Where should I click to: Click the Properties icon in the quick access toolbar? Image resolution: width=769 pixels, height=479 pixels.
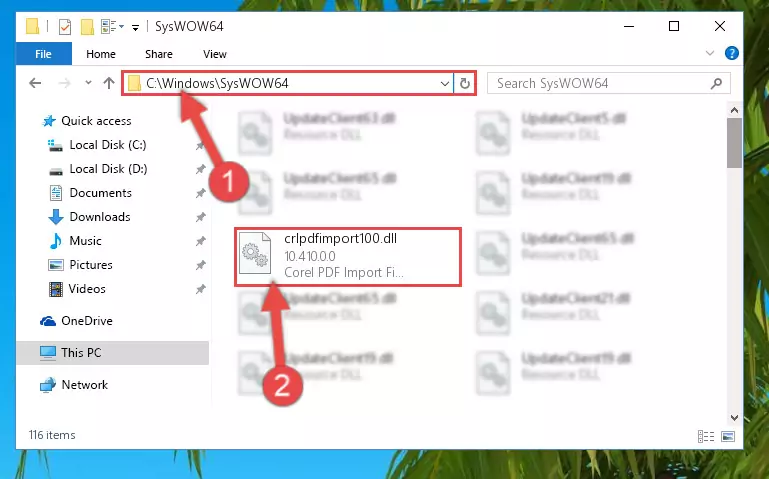[x=65, y=26]
